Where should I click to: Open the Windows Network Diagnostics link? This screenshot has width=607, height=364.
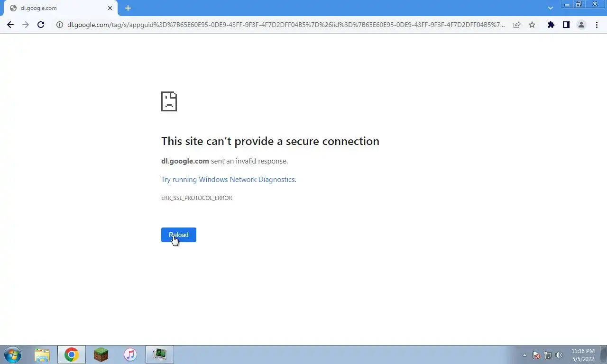228,180
